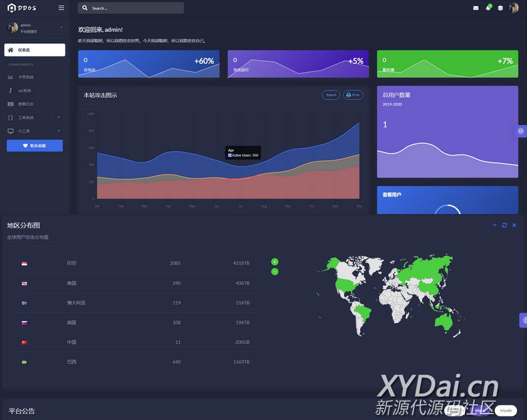
Task: Click the DDOS logo icon
Action: (x=11, y=8)
